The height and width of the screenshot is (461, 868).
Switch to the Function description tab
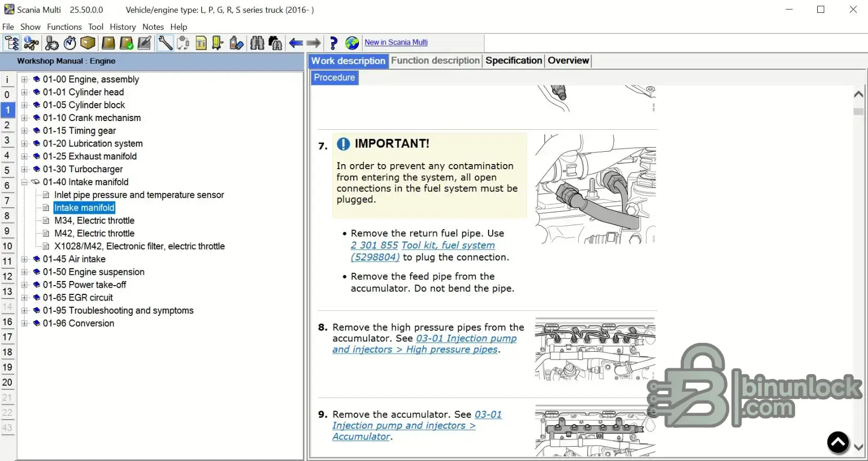tap(435, 61)
